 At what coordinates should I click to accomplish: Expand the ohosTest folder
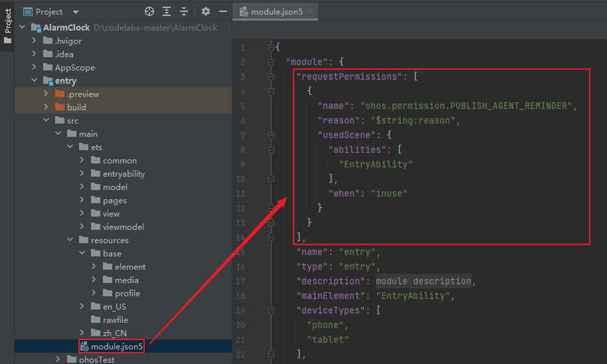(x=58, y=359)
